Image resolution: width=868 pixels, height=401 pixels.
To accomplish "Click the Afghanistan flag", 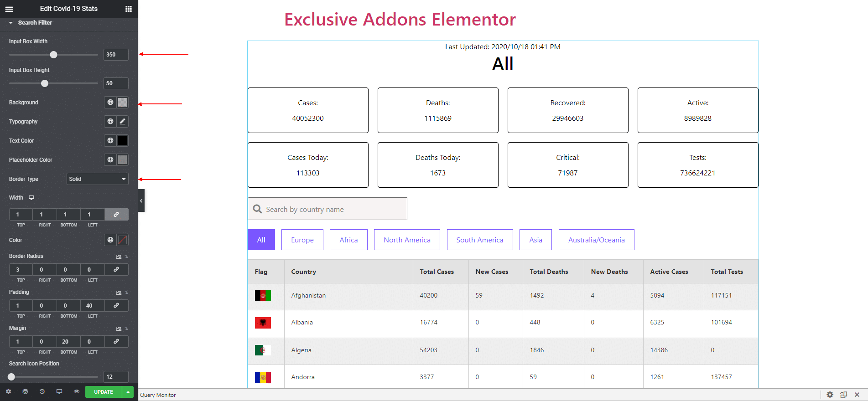I will click(x=263, y=296).
